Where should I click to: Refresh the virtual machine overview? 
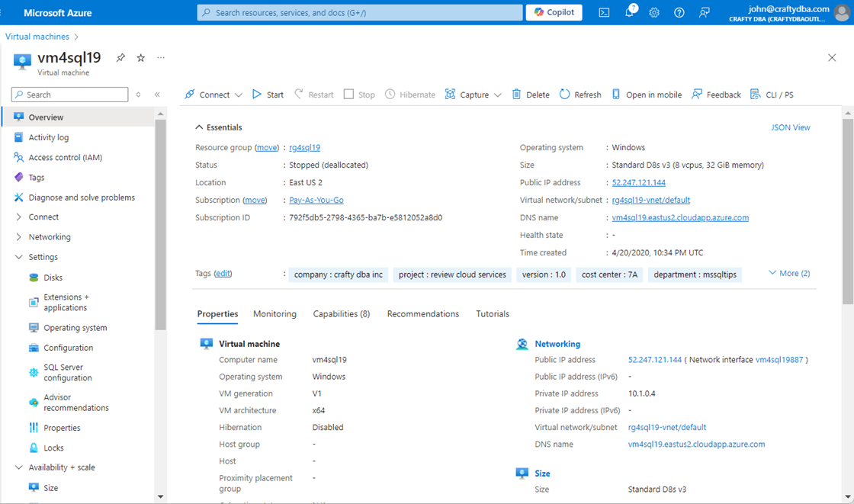[580, 95]
